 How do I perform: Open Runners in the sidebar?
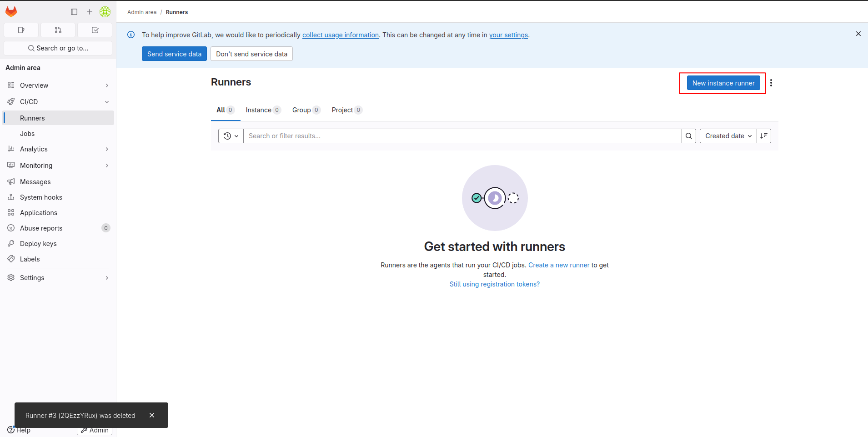(58, 118)
